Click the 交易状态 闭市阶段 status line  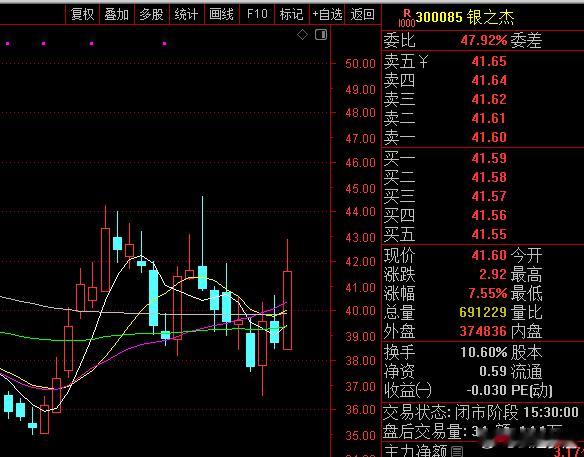pos(481,412)
